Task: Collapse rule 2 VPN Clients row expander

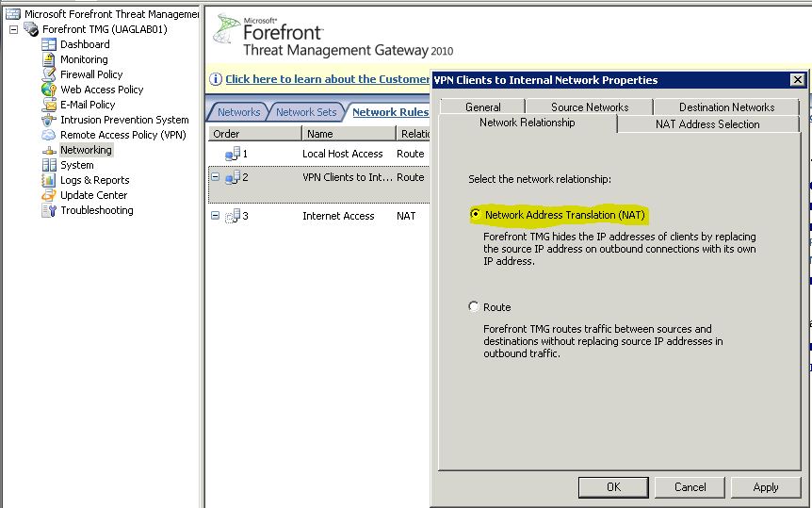Action: [216, 177]
